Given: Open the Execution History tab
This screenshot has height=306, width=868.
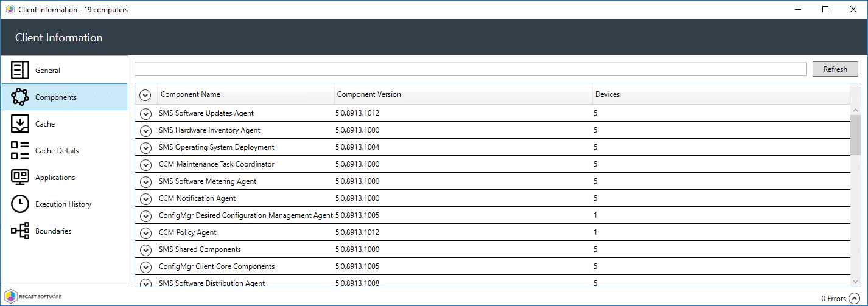Looking at the screenshot, I should 65,204.
